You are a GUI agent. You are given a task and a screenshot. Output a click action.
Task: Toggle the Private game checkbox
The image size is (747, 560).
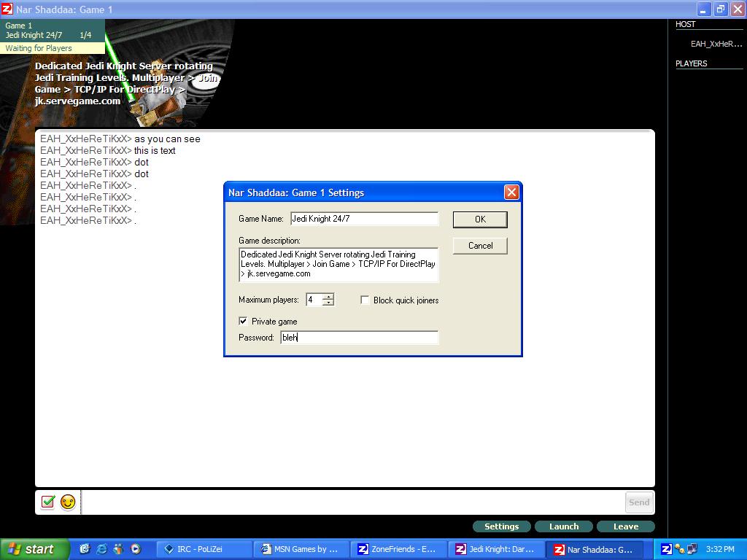243,321
